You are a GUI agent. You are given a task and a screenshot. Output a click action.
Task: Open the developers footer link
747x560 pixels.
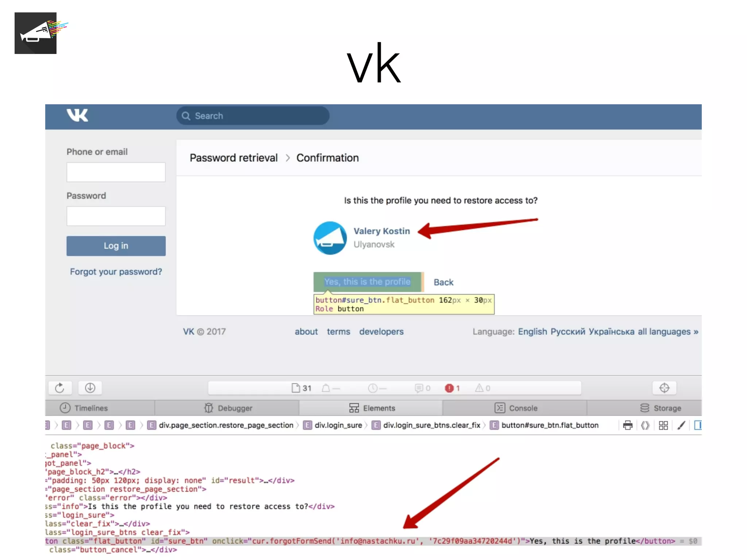tap(382, 332)
